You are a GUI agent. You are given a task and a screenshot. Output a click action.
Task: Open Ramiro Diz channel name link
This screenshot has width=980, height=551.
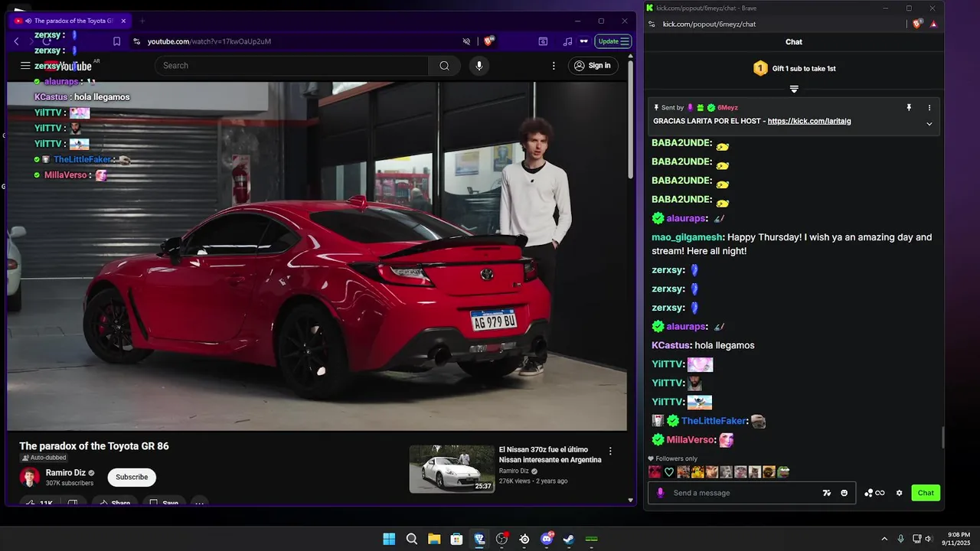[x=66, y=473]
